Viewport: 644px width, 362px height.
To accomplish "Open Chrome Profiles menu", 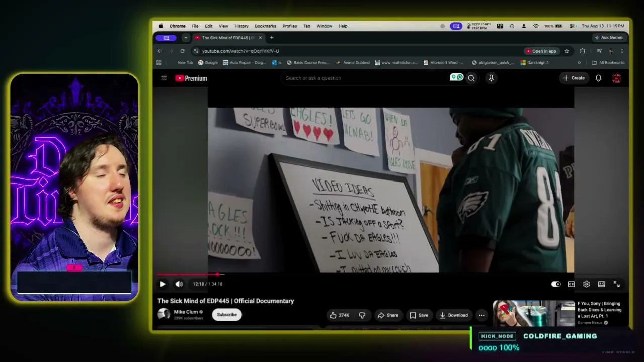I will tap(290, 26).
